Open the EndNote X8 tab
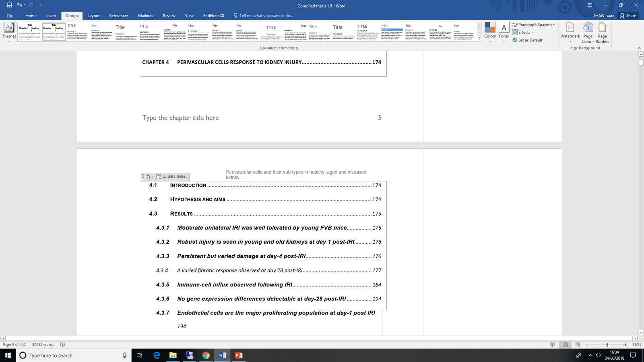Image resolution: width=644 pixels, height=362 pixels. (x=213, y=16)
